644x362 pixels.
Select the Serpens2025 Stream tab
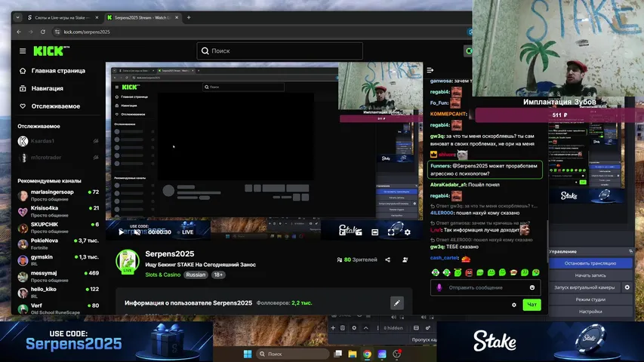pyautogui.click(x=141, y=17)
